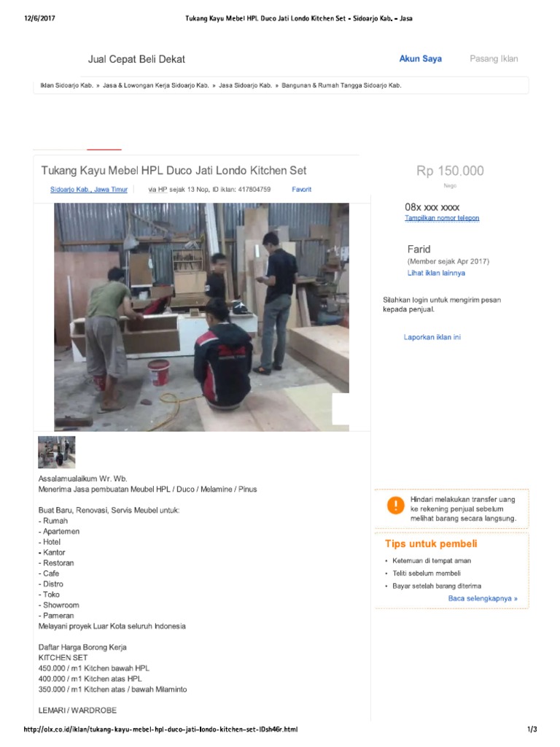Click Baca selengkapnya link
The width and height of the screenshot is (560, 747).
click(x=483, y=599)
